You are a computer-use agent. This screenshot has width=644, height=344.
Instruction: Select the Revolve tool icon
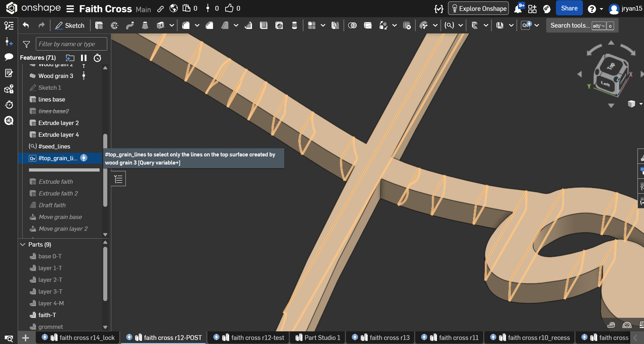pyautogui.click(x=115, y=26)
